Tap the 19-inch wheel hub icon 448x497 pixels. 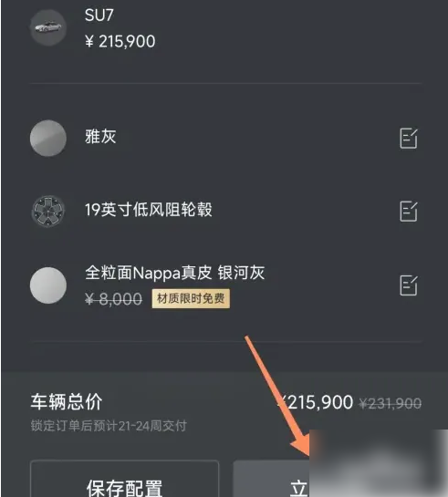pos(48,211)
